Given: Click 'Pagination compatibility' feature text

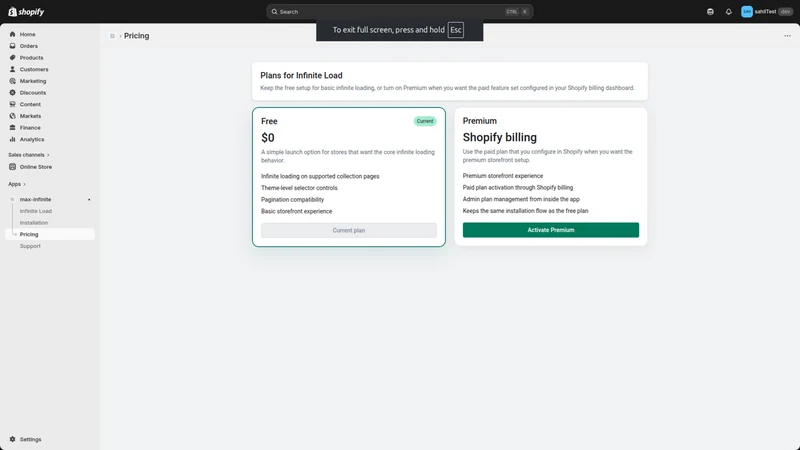Looking at the screenshot, I should tap(292, 199).
